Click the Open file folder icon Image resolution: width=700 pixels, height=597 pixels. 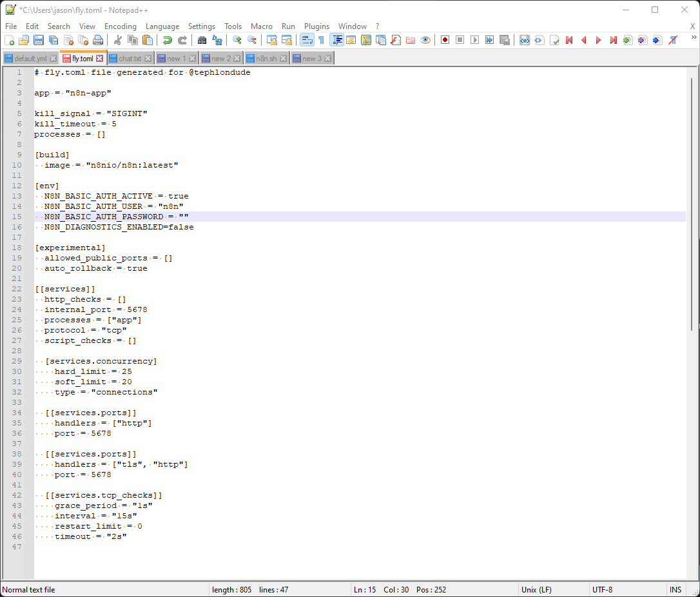pos(24,40)
